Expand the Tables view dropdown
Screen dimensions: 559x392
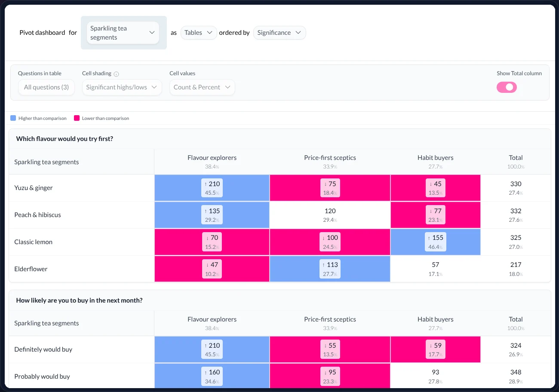pyautogui.click(x=198, y=33)
